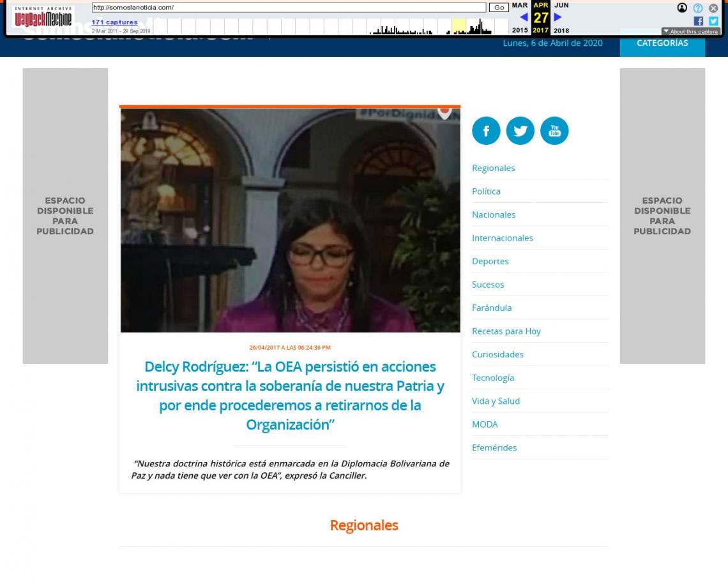This screenshot has width=728, height=582.
Task: Open Nacionales category link
Action: click(x=494, y=214)
